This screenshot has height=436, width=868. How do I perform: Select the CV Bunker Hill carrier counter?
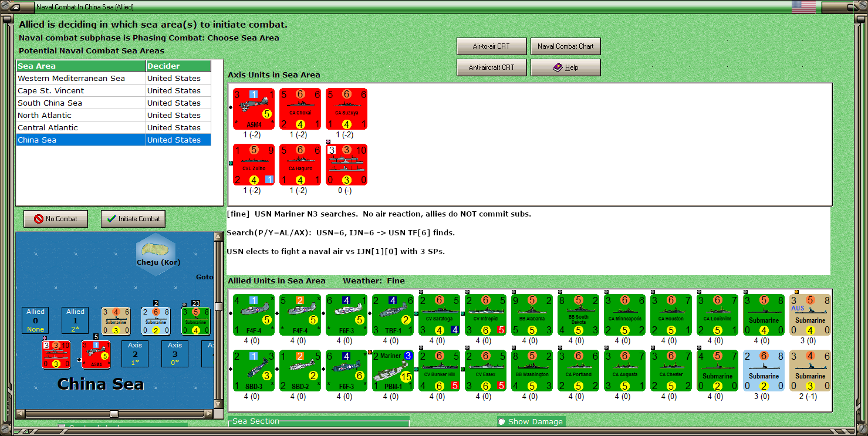439,370
